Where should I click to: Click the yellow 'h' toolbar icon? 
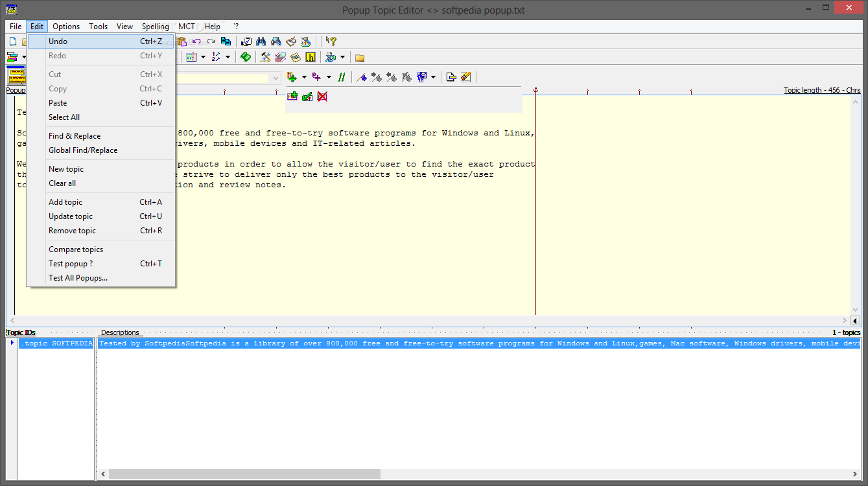(x=311, y=57)
